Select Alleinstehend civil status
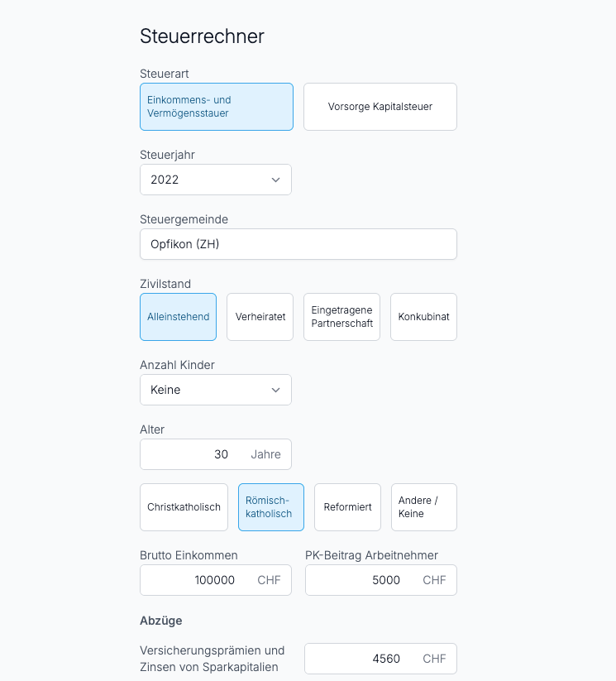616x681 pixels. pos(178,317)
